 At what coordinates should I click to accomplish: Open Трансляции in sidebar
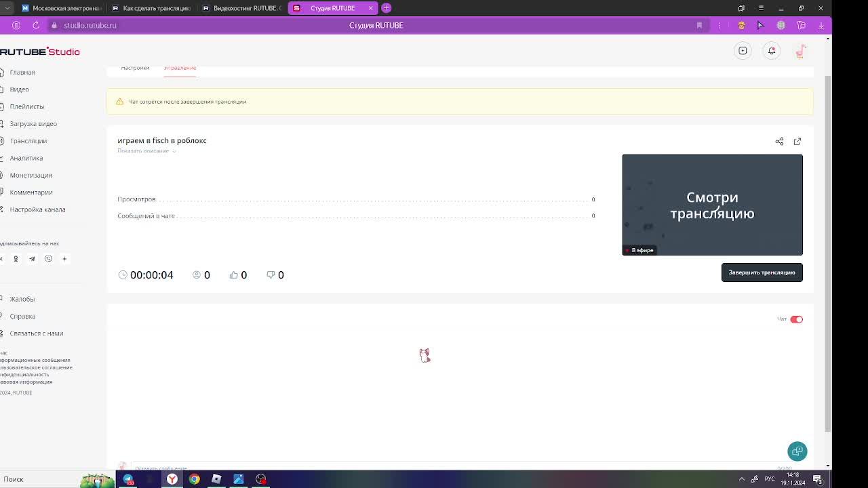click(x=28, y=141)
